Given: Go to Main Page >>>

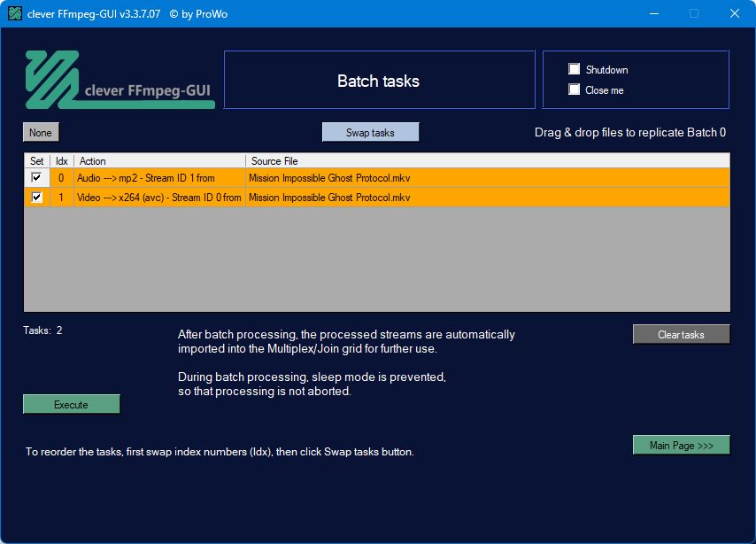Looking at the screenshot, I should [681, 445].
